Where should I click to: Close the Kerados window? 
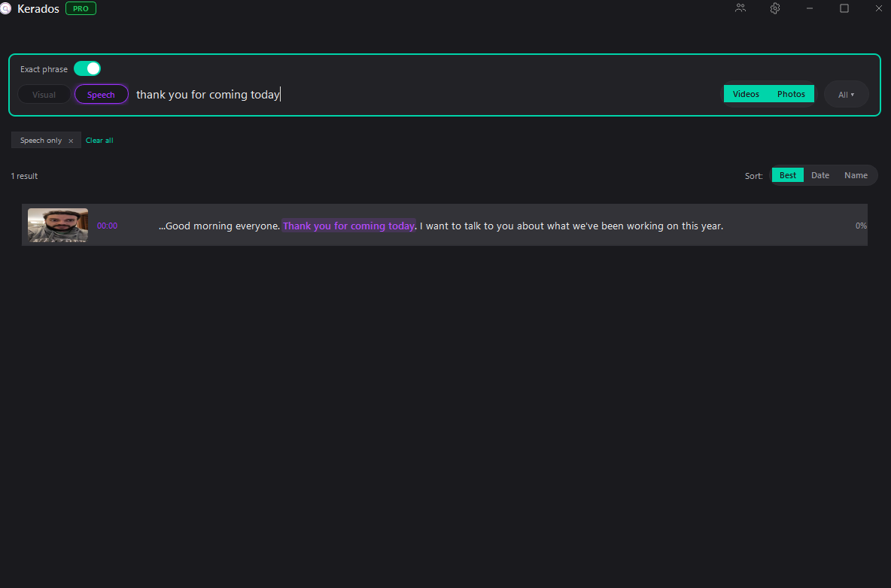tap(878, 8)
